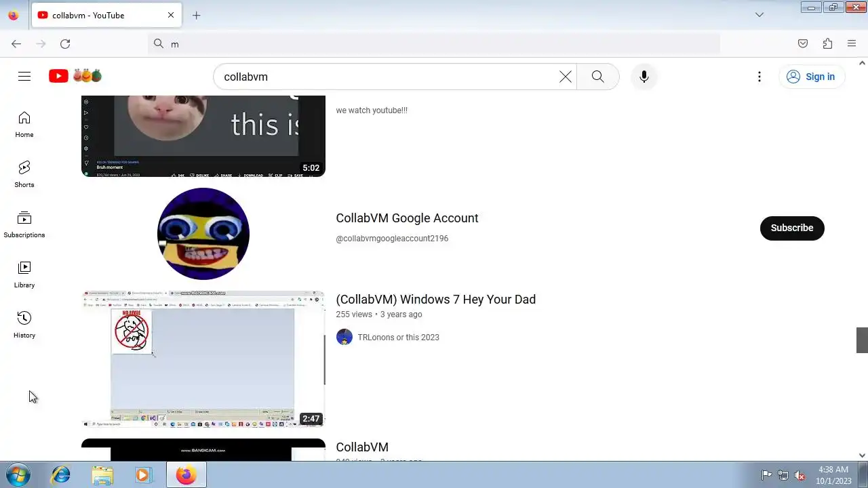This screenshot has height=488, width=868.
Task: Click the 2:47 duration badge
Action: click(x=311, y=419)
